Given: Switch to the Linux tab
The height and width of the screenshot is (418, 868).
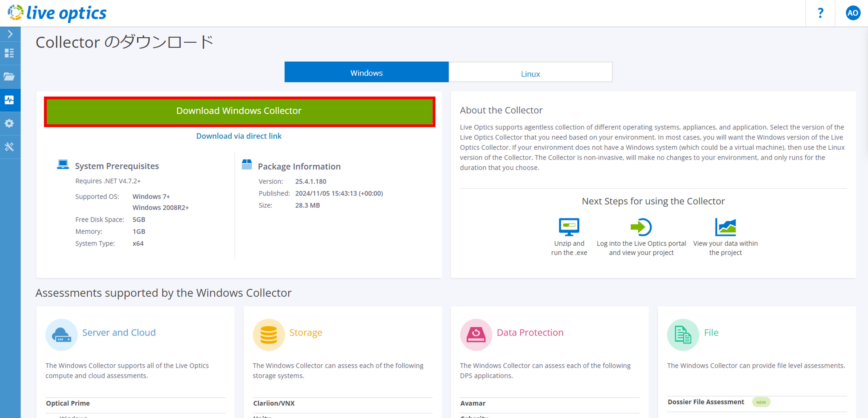Looking at the screenshot, I should [x=530, y=73].
